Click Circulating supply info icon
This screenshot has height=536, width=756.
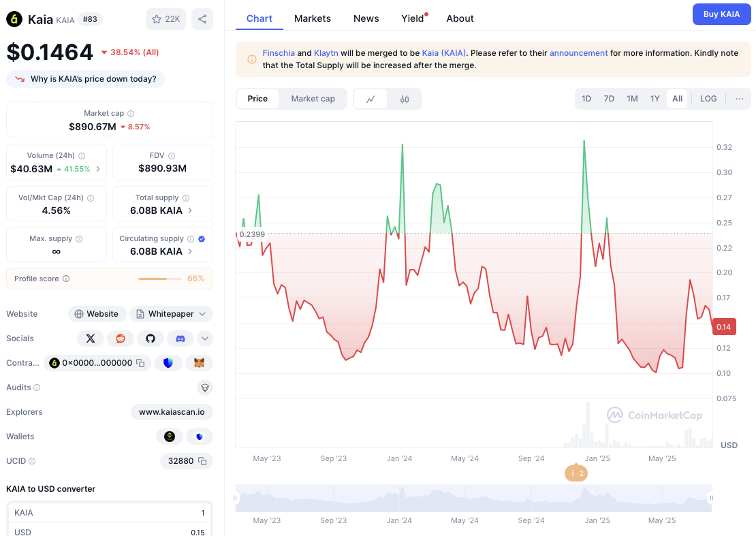191,239
